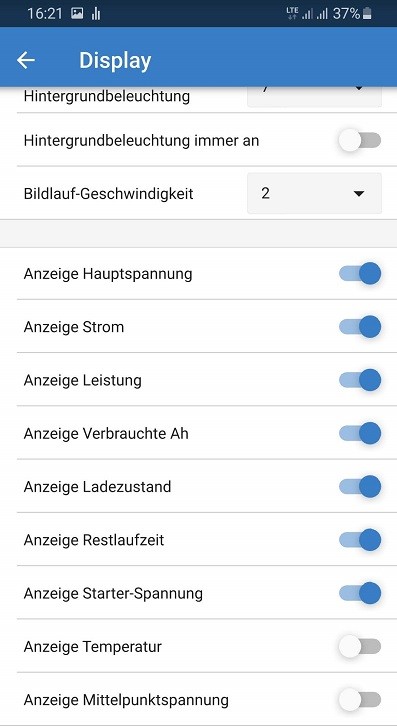Switch off Anzeige Verbrauchte Ah
Viewport: 397px width, 726px height.
[360, 433]
